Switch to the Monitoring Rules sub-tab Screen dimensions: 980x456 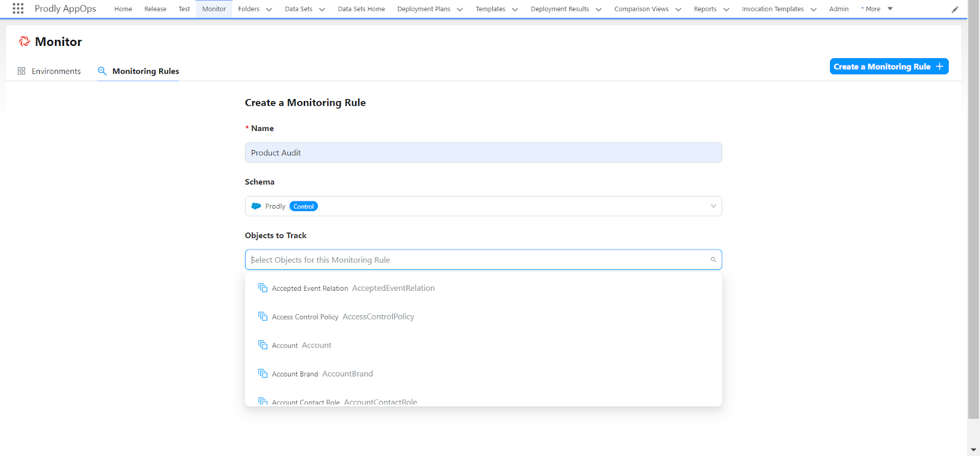coord(138,71)
